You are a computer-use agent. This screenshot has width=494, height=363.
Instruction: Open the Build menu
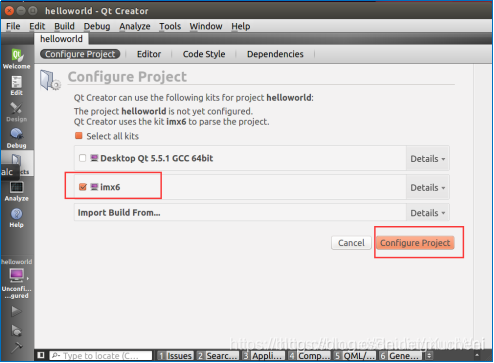[64, 26]
